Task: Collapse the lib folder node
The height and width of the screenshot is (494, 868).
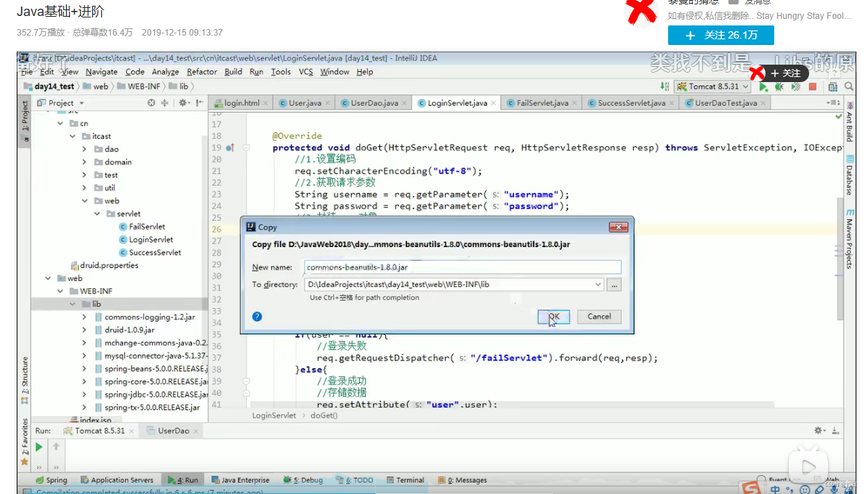Action: click(x=73, y=304)
